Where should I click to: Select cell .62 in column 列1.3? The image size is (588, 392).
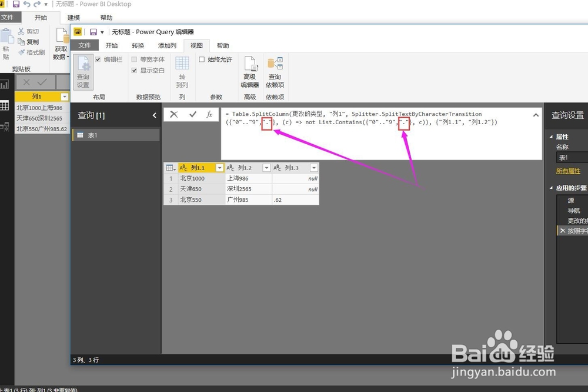coord(295,200)
